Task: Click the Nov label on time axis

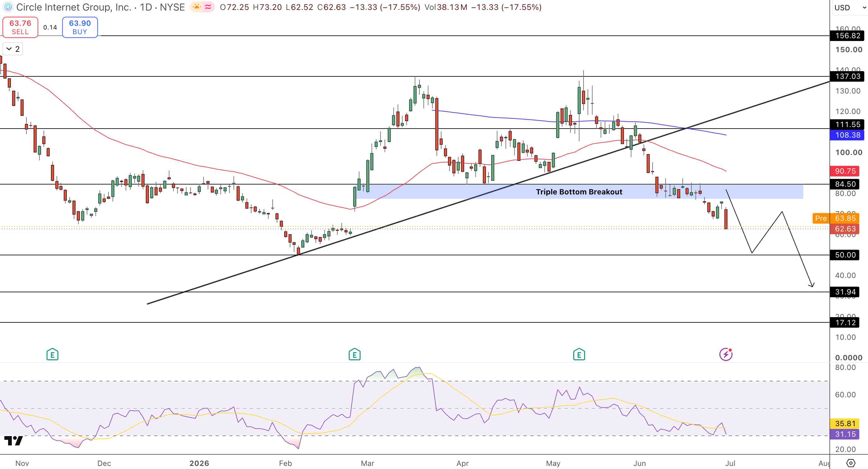Action: pyautogui.click(x=22, y=463)
